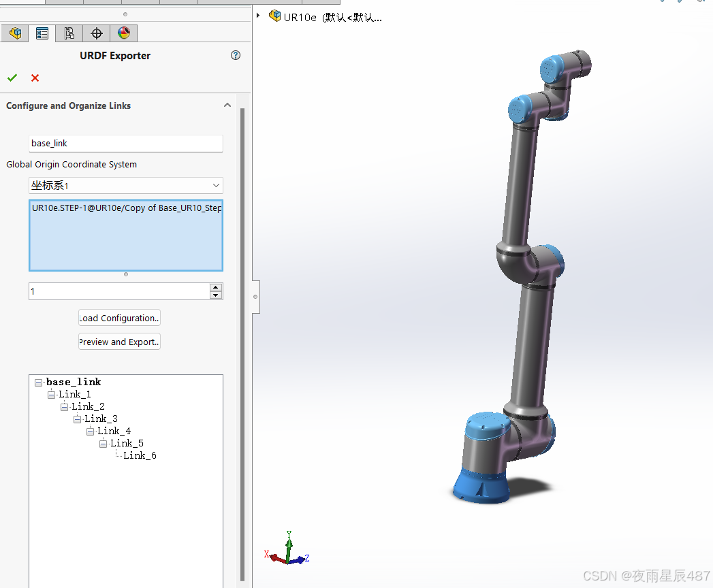Click the panel collapse handle on splitter

[x=255, y=297]
